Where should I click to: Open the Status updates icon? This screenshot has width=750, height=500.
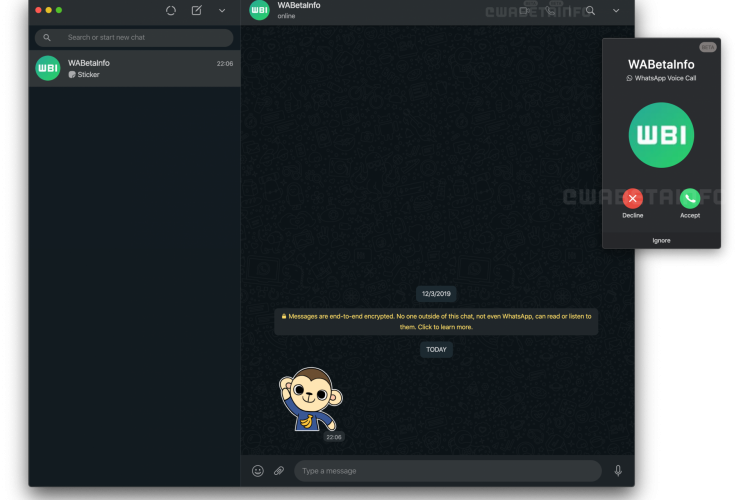pyautogui.click(x=171, y=11)
